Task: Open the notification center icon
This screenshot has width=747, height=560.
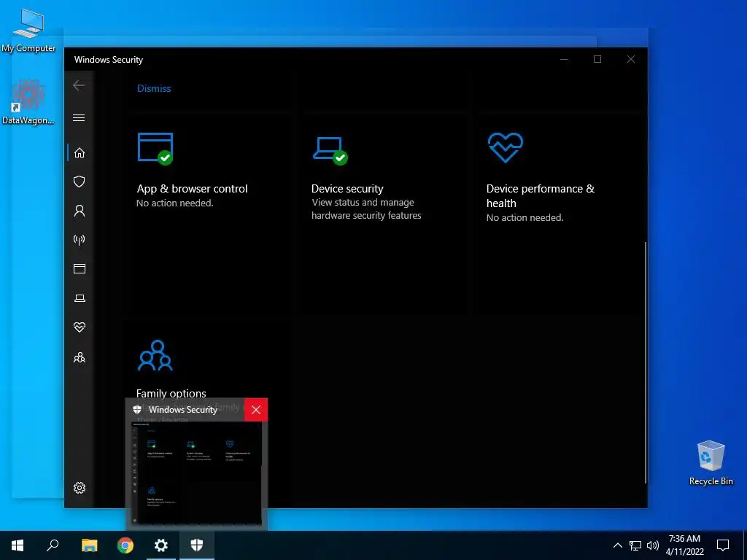Action: pyautogui.click(x=723, y=545)
